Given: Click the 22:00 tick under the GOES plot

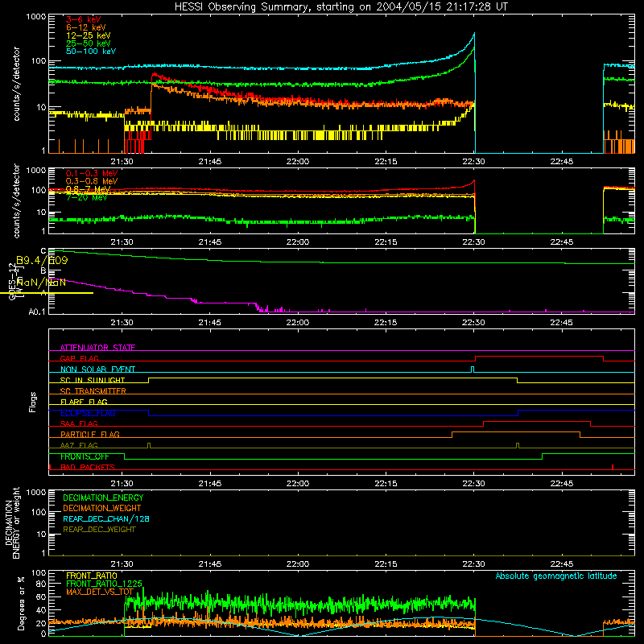Looking at the screenshot, I should [x=298, y=323].
